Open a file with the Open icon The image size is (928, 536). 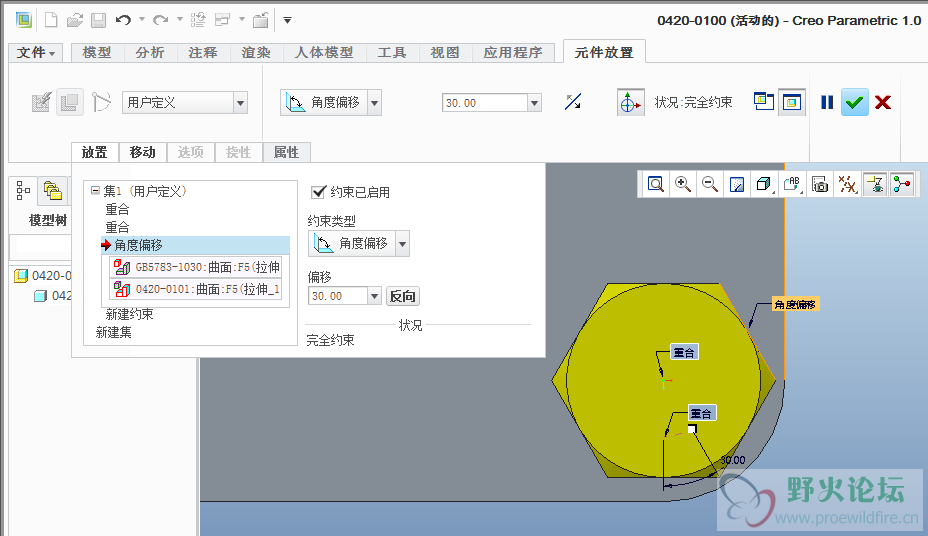(x=75, y=20)
